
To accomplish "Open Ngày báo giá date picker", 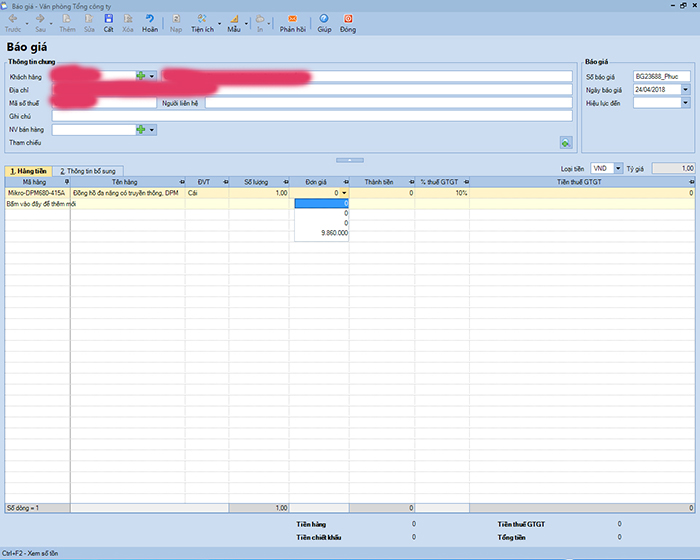I will coord(686,89).
